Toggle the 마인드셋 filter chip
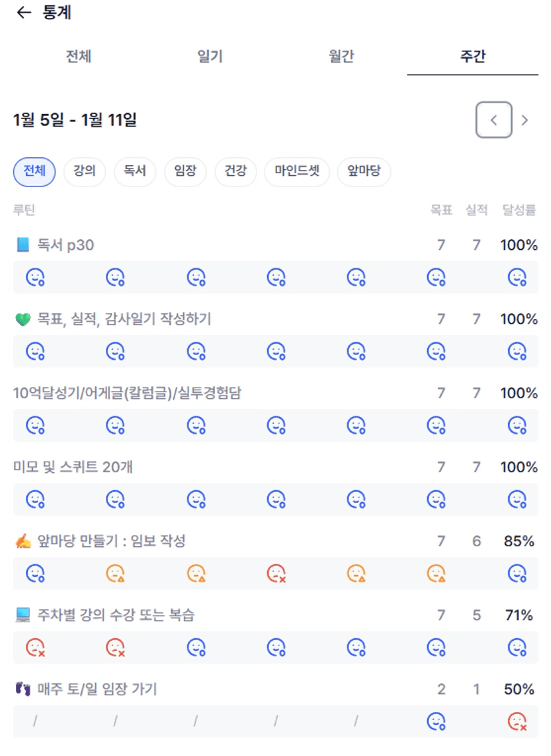The image size is (551, 756). click(x=296, y=171)
